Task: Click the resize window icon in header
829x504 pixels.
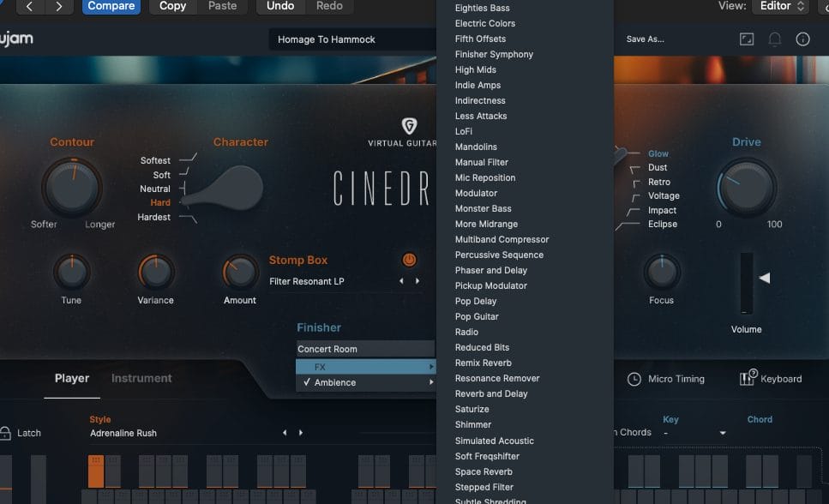Action: pyautogui.click(x=747, y=39)
